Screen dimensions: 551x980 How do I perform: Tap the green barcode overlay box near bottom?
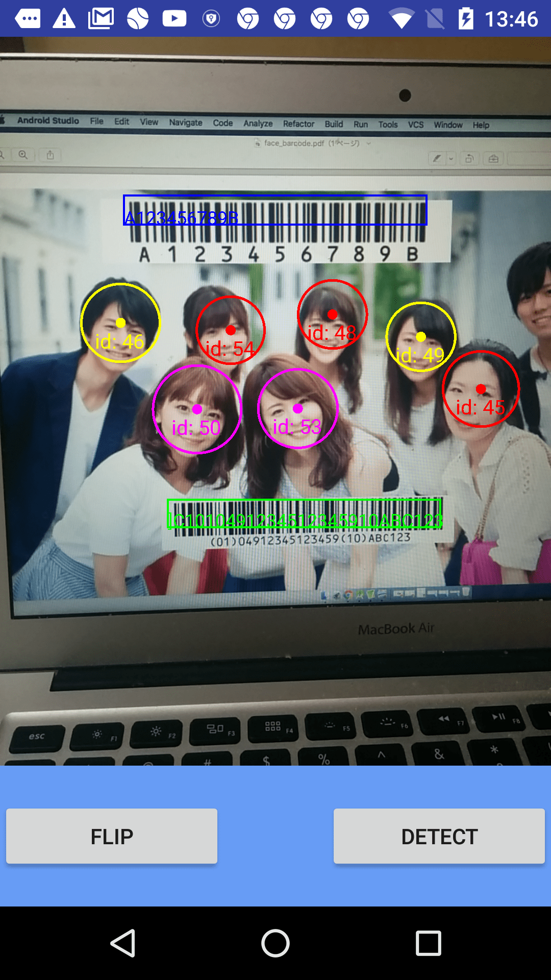(x=305, y=514)
